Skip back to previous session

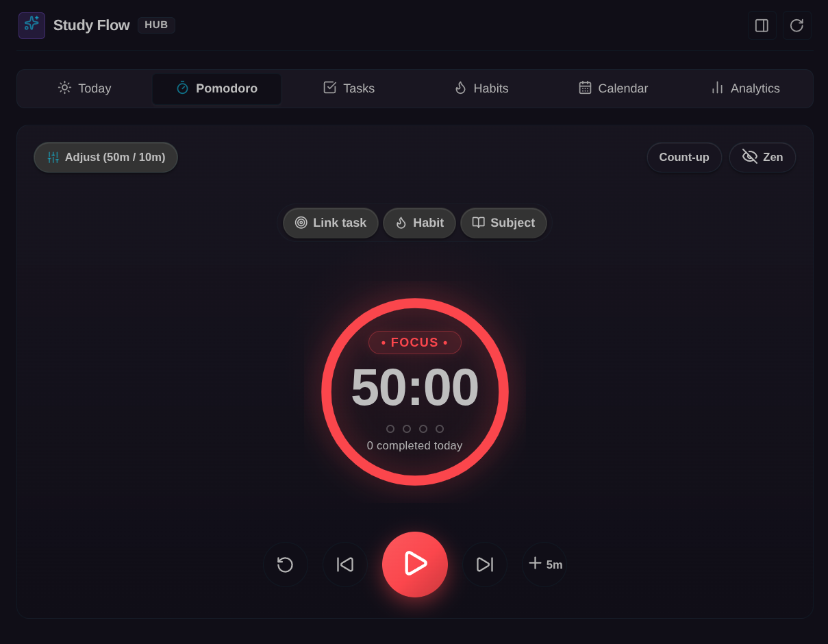pyautogui.click(x=344, y=565)
